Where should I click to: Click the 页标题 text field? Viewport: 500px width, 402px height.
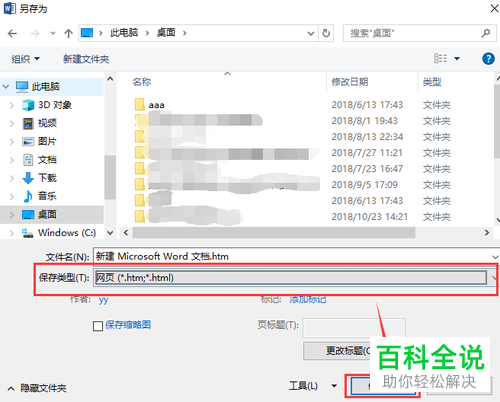coord(354,327)
